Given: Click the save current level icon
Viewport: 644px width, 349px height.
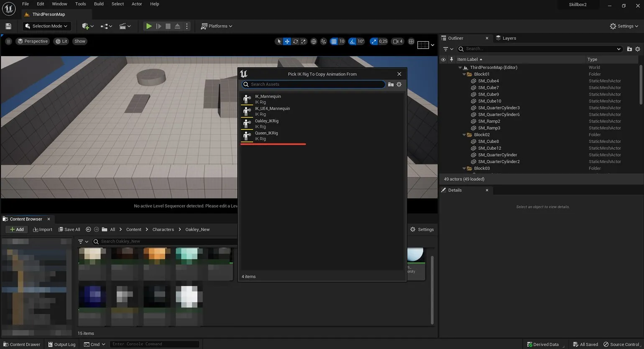Looking at the screenshot, I should [8, 26].
